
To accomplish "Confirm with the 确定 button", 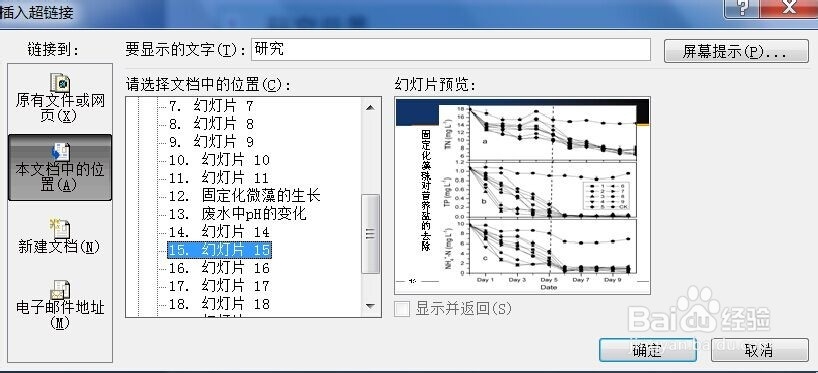I will pos(647,350).
